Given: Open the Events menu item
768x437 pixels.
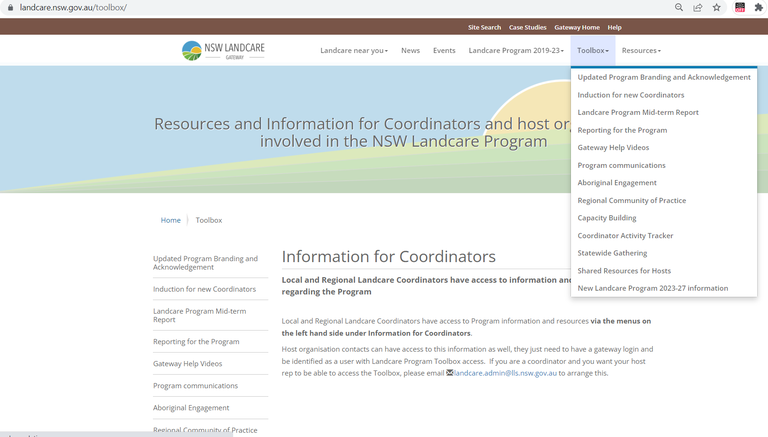Looking at the screenshot, I should tap(444, 50).
